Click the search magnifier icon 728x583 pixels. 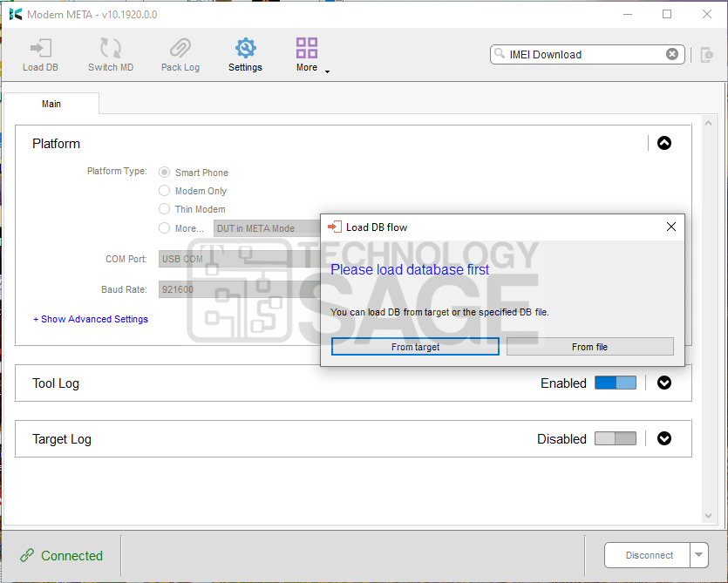[500, 53]
